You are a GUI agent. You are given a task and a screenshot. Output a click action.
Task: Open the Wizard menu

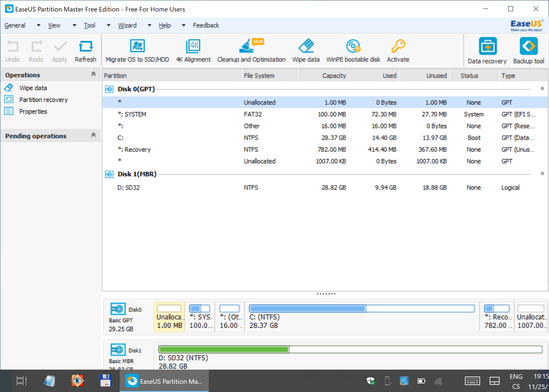(127, 25)
